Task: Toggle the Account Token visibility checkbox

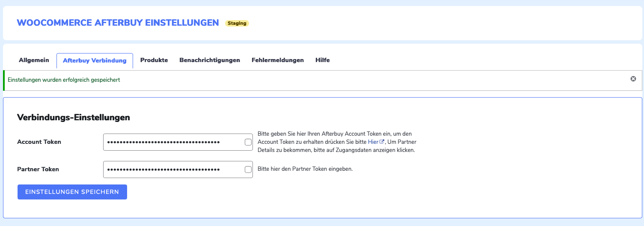Action: (x=248, y=142)
